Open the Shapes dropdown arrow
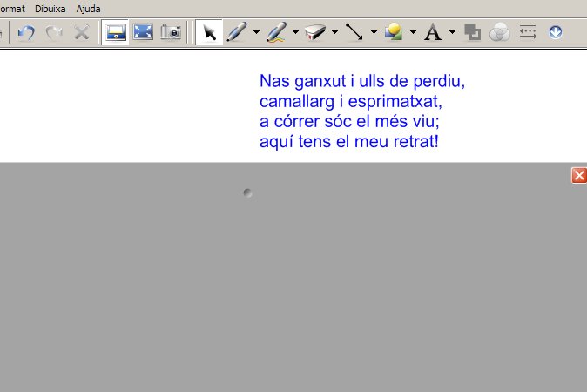The height and width of the screenshot is (392, 587). [414, 32]
